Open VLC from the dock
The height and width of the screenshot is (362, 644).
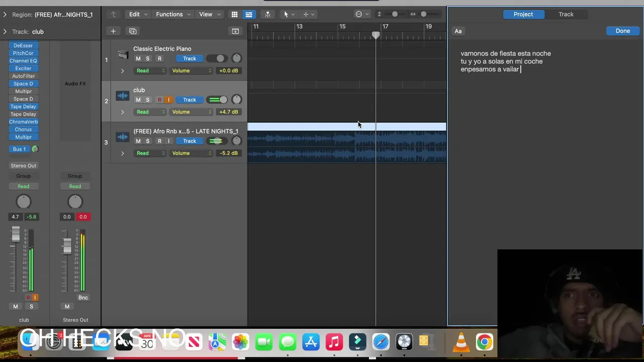tap(461, 342)
